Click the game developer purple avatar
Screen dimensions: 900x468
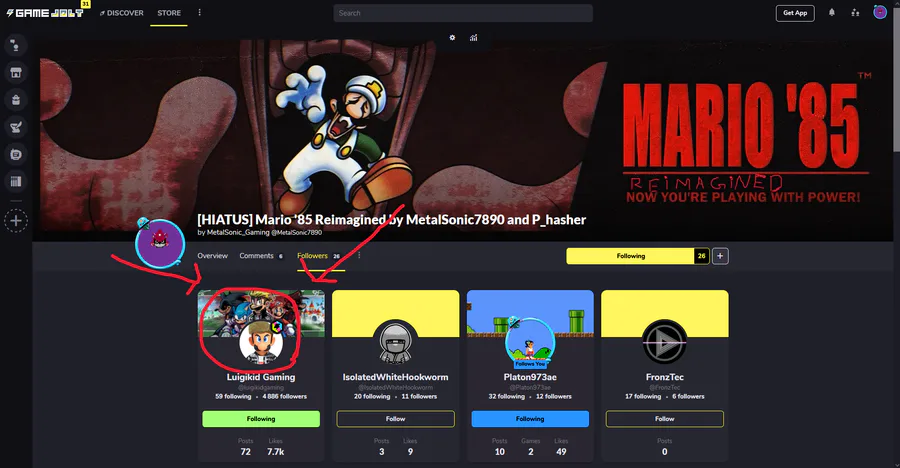160,243
